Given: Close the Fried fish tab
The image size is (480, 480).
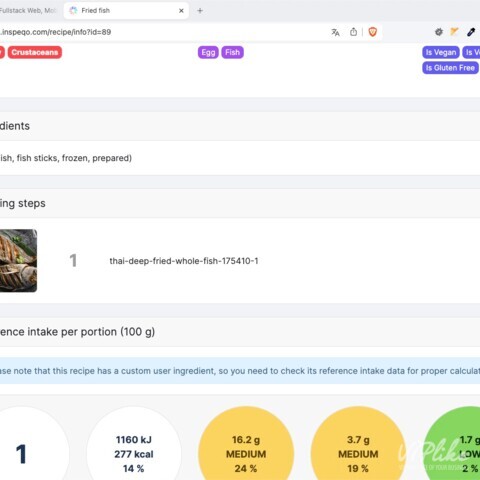Looking at the screenshot, I should [x=181, y=11].
